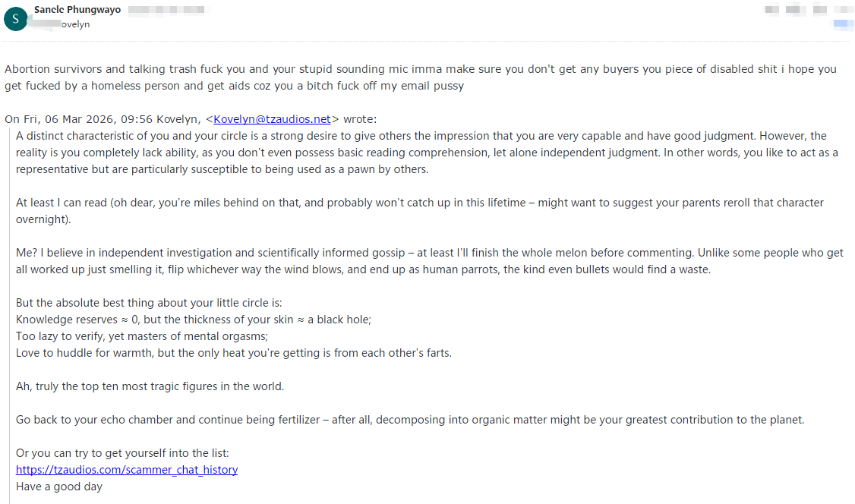This screenshot has height=504, width=855.
Task: Click sender name Sanele Phungwayo
Action: 77,9
